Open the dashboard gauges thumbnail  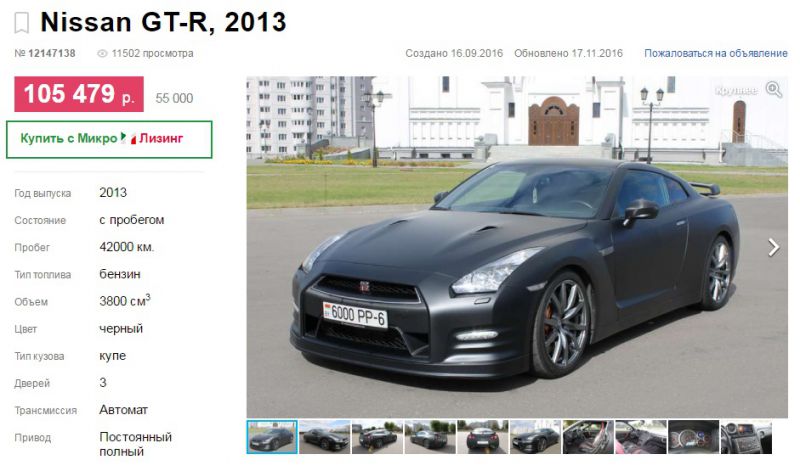tap(693, 437)
